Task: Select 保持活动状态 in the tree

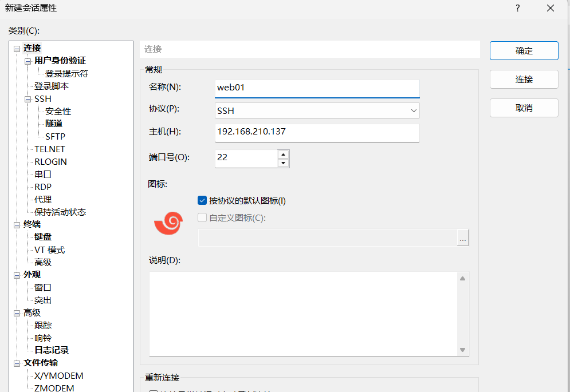Action: point(60,212)
